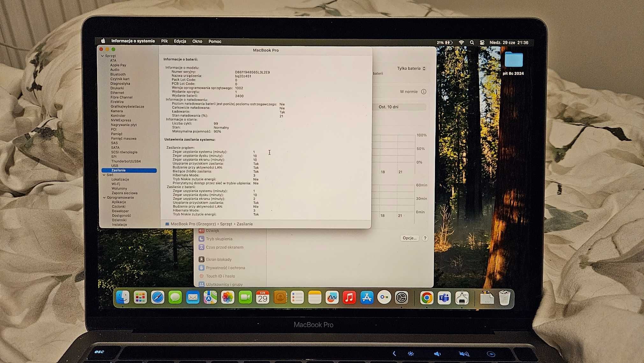Viewport: 644px width, 363px height.
Task: Open Mail app in the Dock
Action: point(193,298)
